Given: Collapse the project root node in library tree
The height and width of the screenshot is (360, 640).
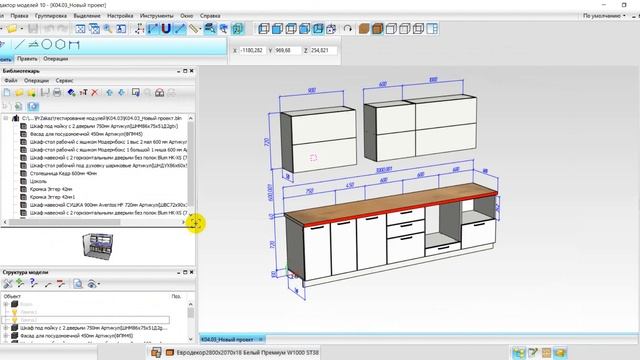Looking at the screenshot, I should pyautogui.click(x=6, y=118).
